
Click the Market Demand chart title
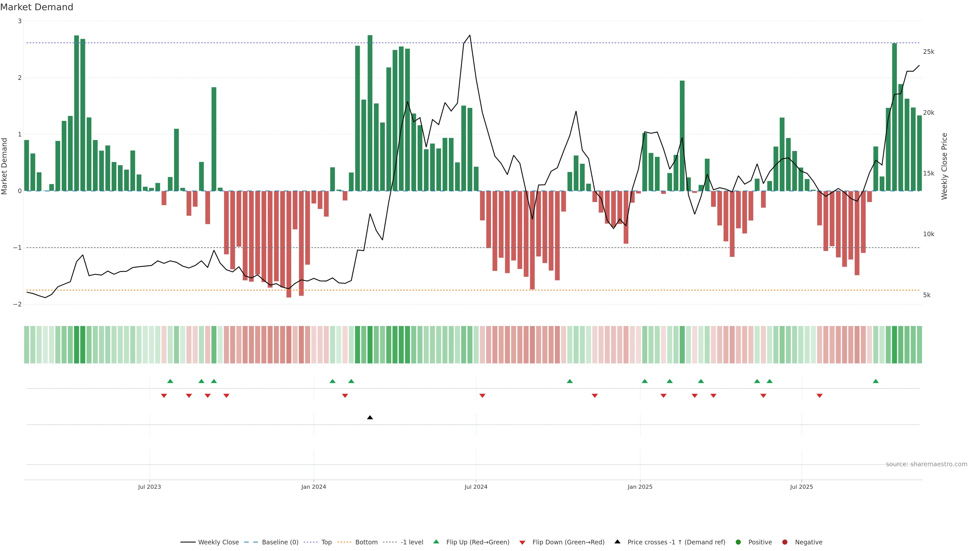(x=36, y=7)
